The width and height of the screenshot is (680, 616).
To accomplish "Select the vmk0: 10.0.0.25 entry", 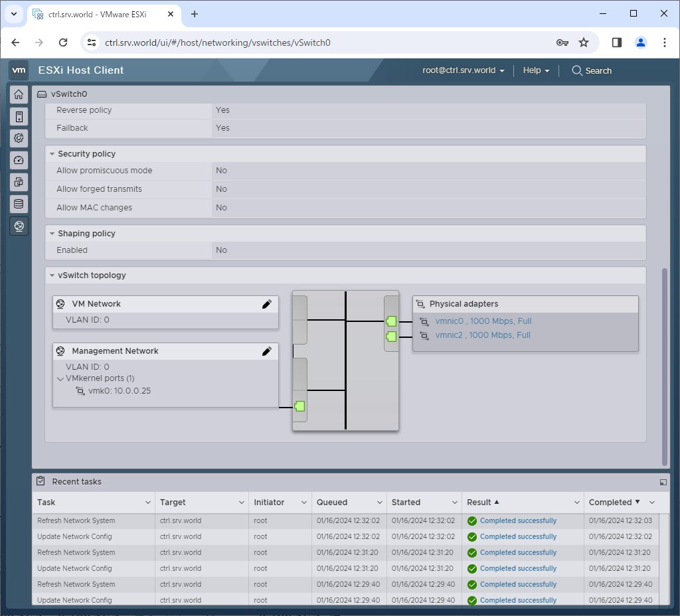I will tap(120, 391).
